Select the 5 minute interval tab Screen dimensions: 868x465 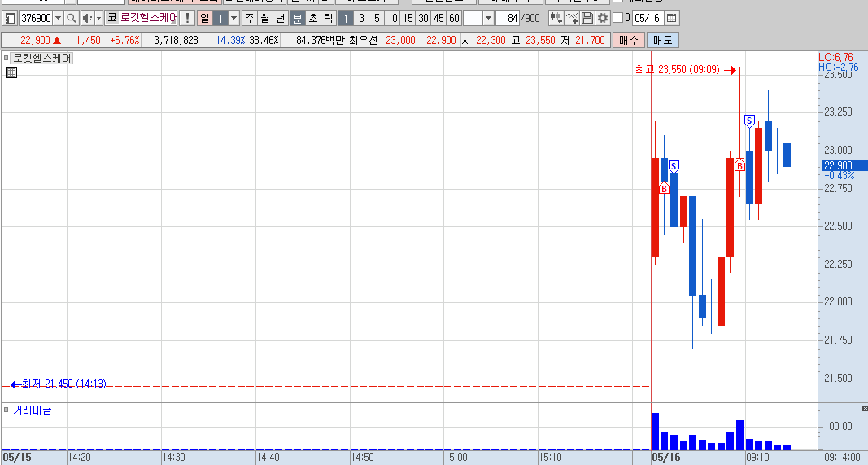pos(377,18)
